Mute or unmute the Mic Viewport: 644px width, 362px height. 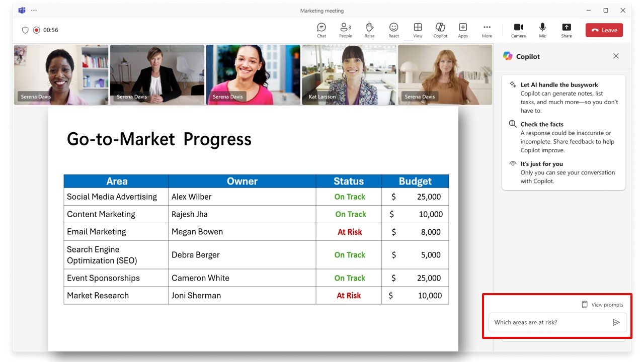[542, 30]
